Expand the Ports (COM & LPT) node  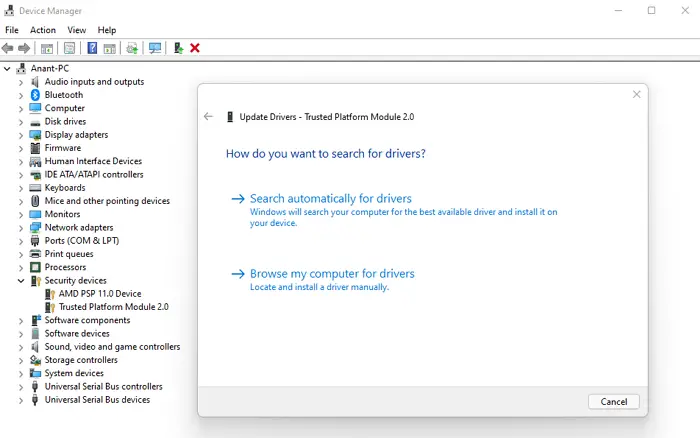21,241
